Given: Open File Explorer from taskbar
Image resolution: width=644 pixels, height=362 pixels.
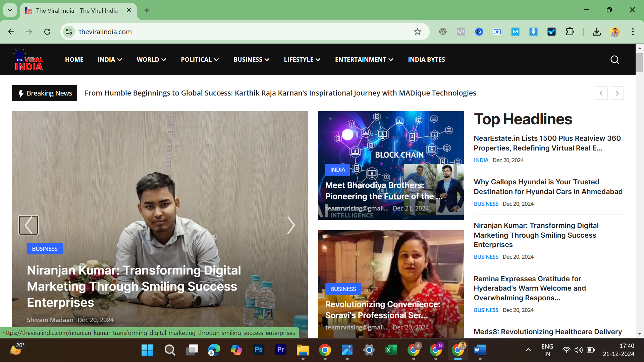Looking at the screenshot, I should (303, 350).
